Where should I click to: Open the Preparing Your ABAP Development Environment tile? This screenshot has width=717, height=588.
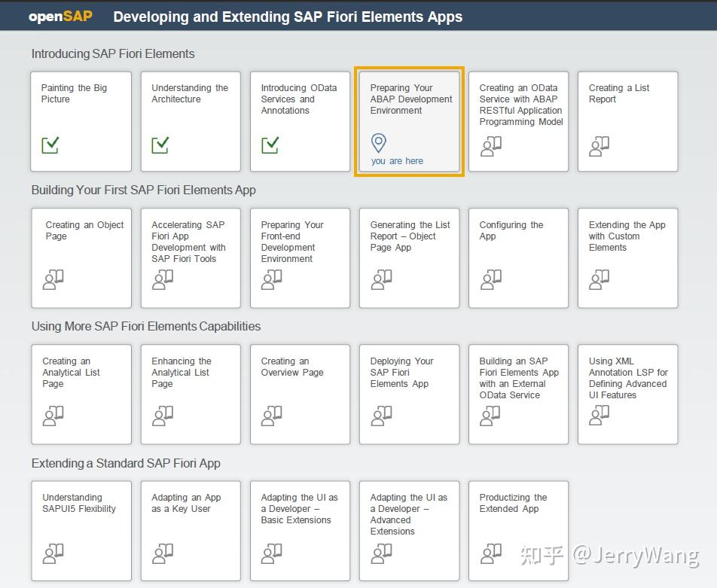tap(409, 122)
